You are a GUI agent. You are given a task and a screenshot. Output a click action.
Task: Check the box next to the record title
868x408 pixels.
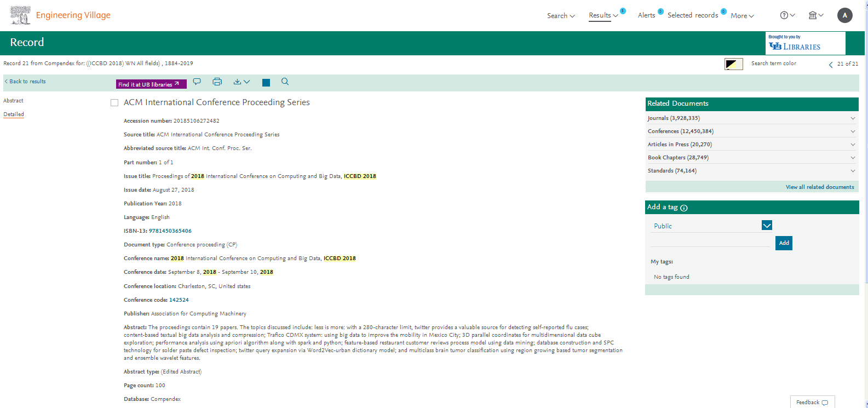[x=114, y=102]
